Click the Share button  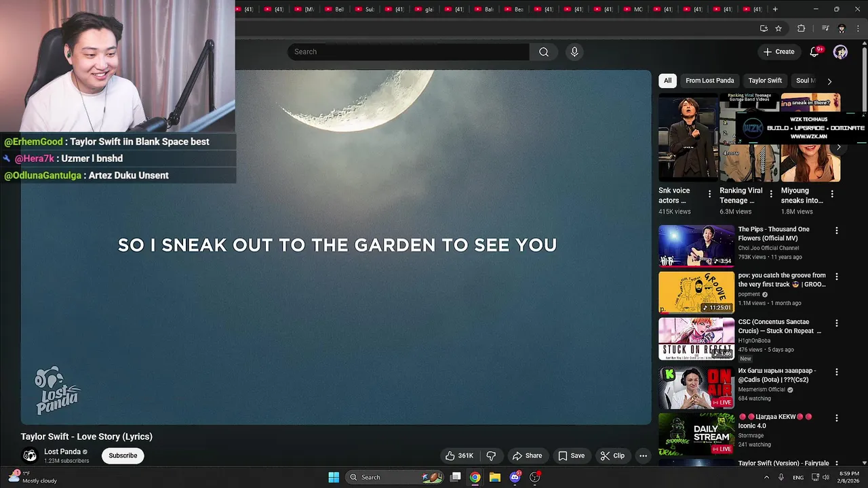pos(527,455)
